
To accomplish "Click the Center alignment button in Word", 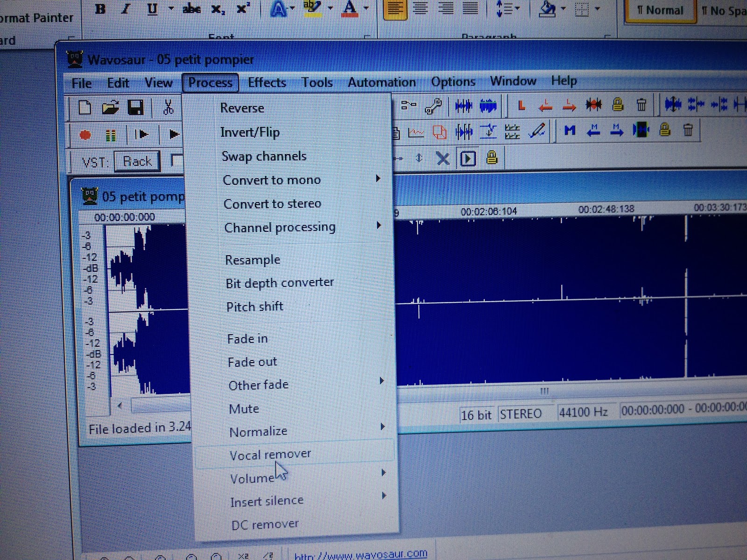I will [x=420, y=9].
